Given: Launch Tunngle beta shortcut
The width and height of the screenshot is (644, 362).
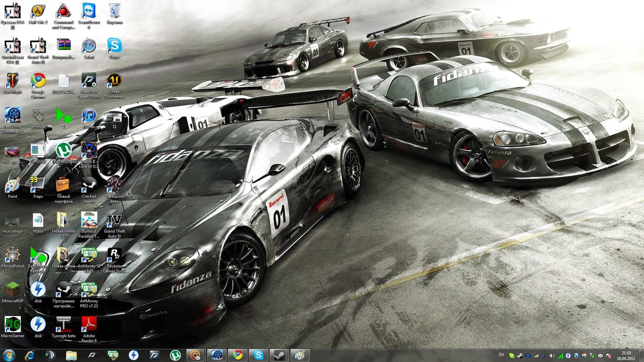Looking at the screenshot, I should point(63,328).
